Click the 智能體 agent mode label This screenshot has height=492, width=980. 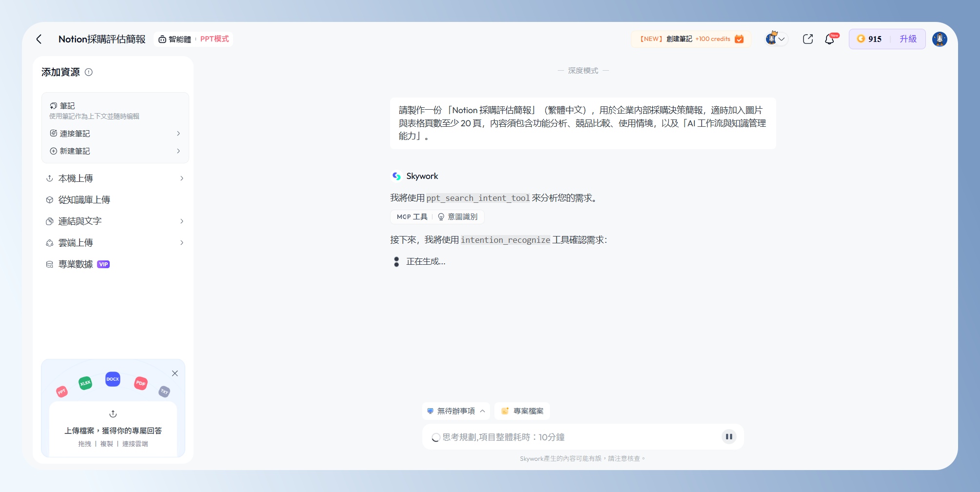pos(175,39)
